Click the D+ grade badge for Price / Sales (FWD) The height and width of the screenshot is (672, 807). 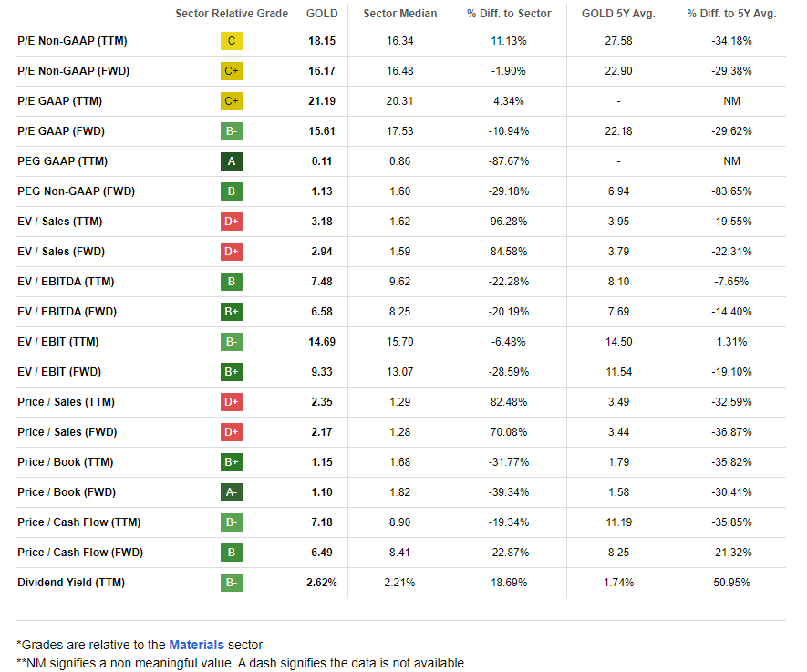[232, 432]
